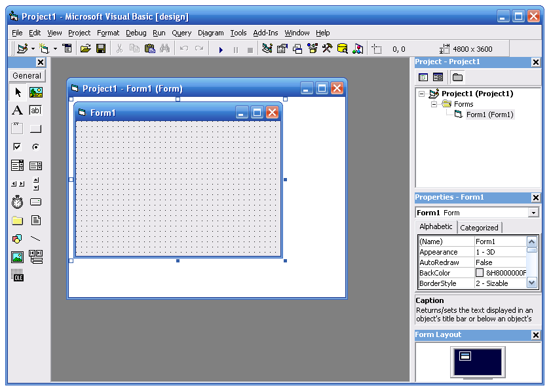Select the horizontal scroll bar tool
The image size is (551, 392).
(x=17, y=183)
